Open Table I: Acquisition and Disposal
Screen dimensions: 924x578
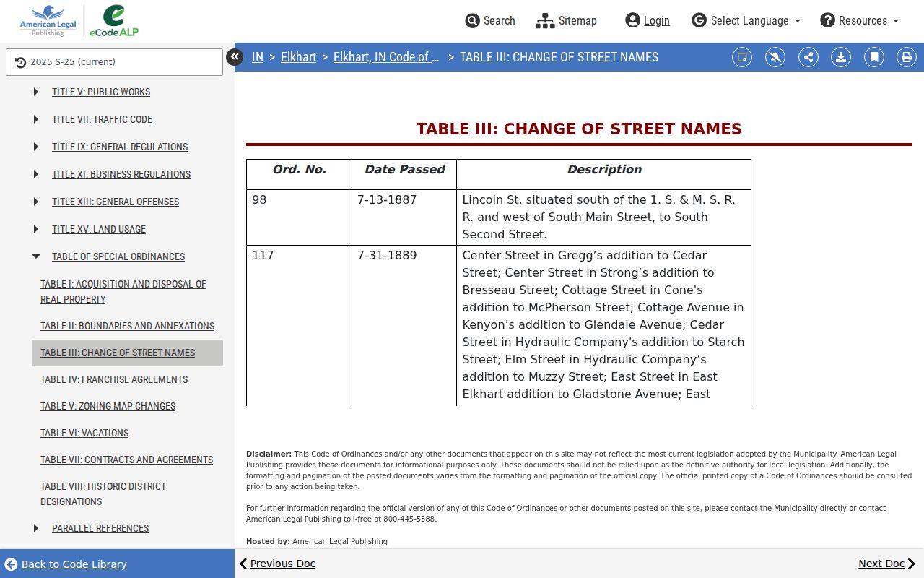coord(123,291)
